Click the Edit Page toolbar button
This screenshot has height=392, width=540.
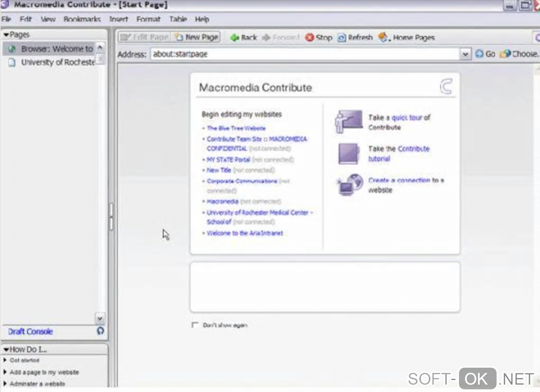point(145,37)
